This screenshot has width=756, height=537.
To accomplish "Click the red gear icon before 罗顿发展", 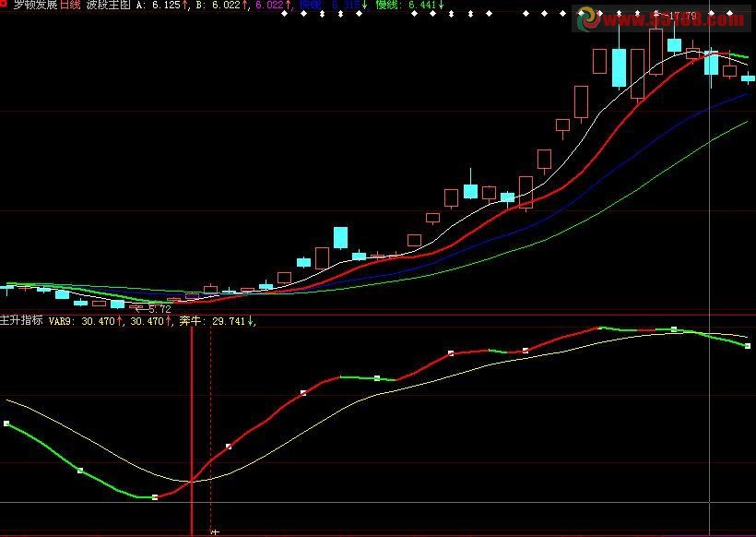I will (x=4, y=5).
